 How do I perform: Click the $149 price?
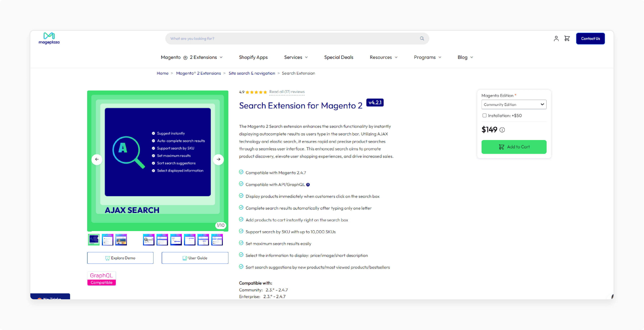click(x=489, y=130)
